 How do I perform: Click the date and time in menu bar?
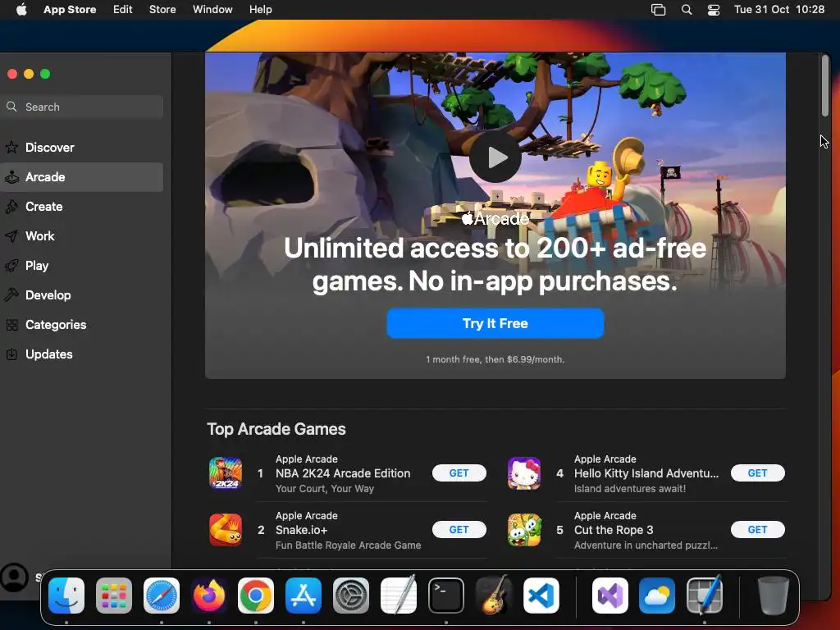point(779,10)
